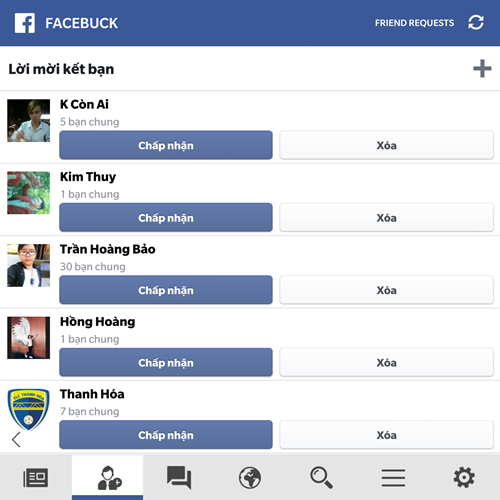The image size is (500, 500).
Task: Open Thanh Hóa's shield profile picture
Action: 29,409
